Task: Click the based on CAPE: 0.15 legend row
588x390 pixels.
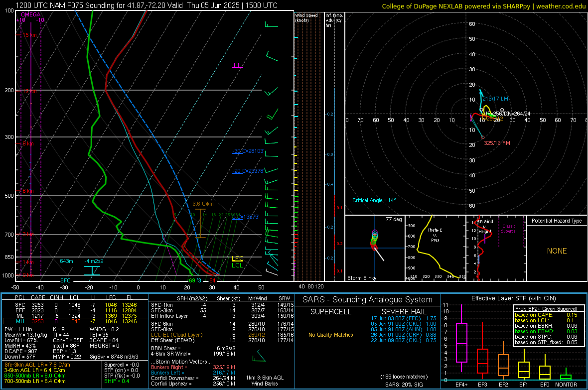Action: click(546, 315)
